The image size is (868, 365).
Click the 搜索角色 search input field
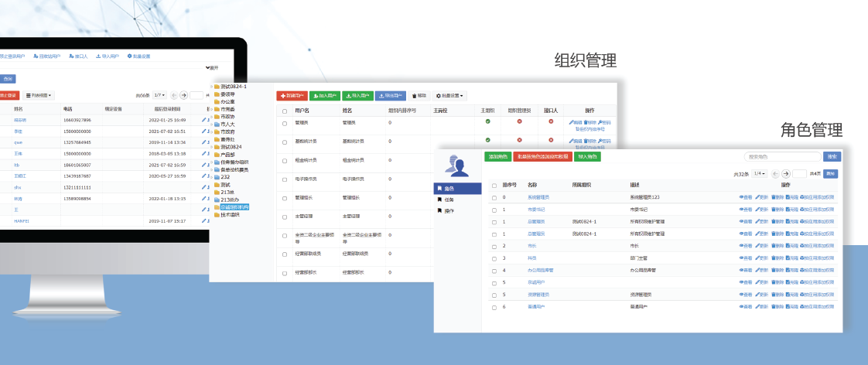[x=781, y=157]
